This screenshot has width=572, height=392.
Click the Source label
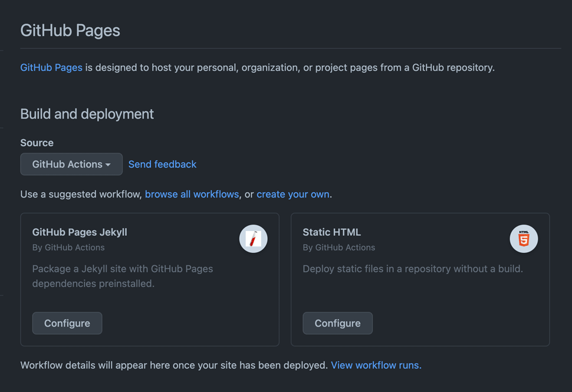[x=37, y=143]
